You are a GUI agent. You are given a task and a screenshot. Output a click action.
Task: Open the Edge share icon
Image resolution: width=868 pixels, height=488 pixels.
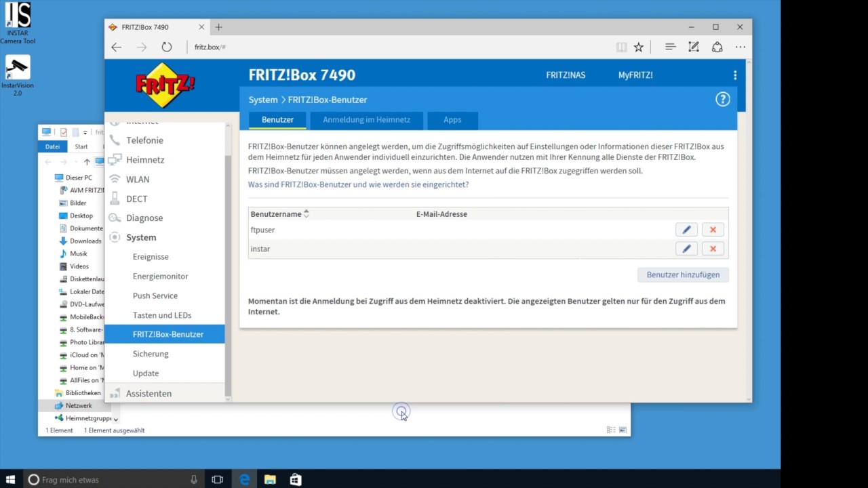(717, 47)
